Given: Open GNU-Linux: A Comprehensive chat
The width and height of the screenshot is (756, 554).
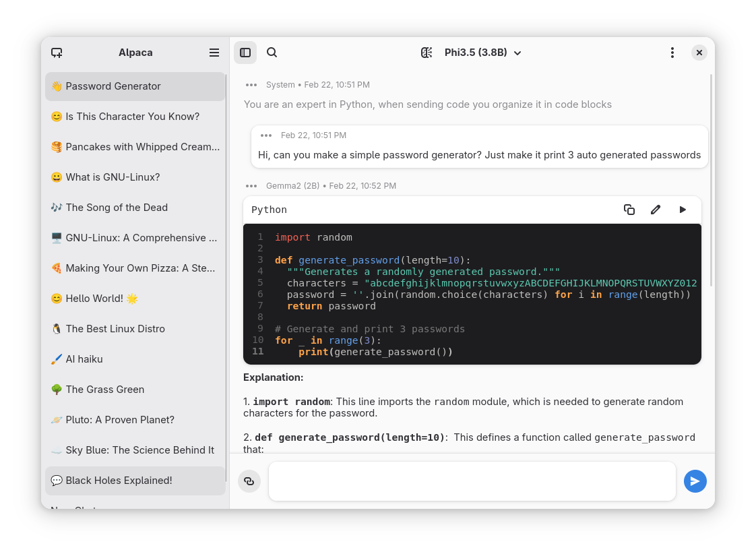Looking at the screenshot, I should point(135,238).
